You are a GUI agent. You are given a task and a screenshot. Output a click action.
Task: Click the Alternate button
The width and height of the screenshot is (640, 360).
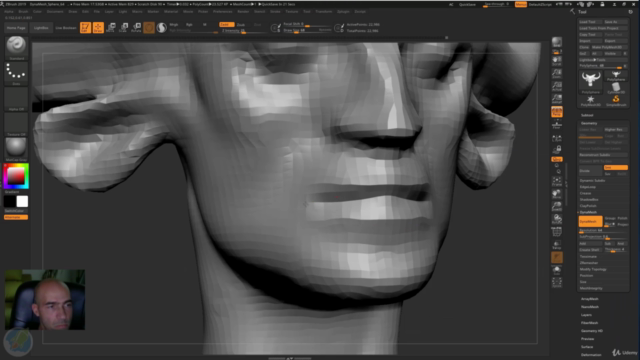click(x=16, y=217)
